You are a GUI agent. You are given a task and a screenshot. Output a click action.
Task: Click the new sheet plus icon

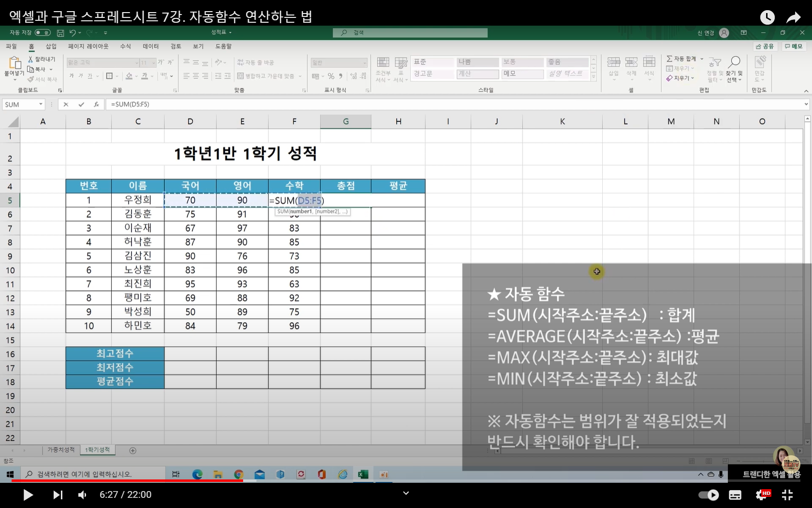133,450
